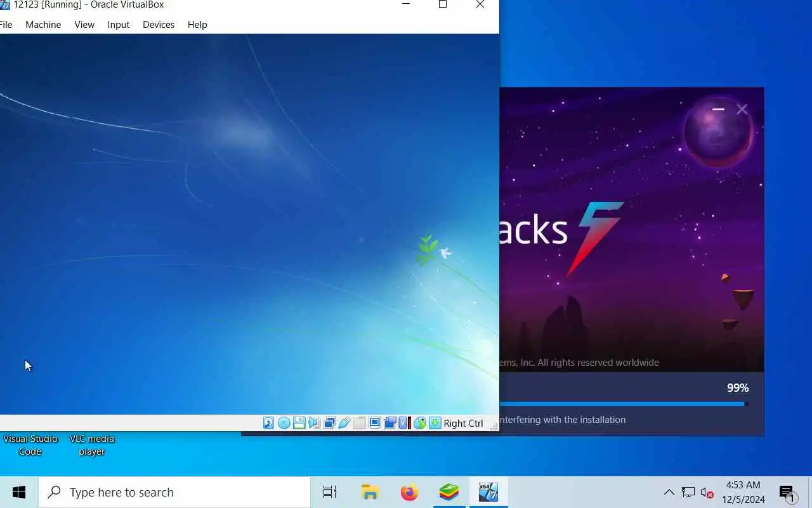Screen dimensions: 812x508
Task: Open the Devices menu
Action: tap(159, 25)
